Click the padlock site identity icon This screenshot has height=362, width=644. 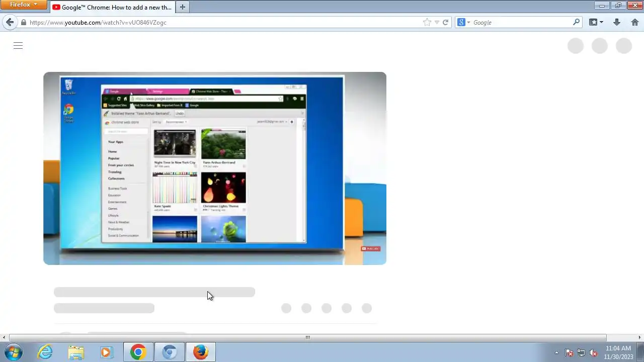23,22
